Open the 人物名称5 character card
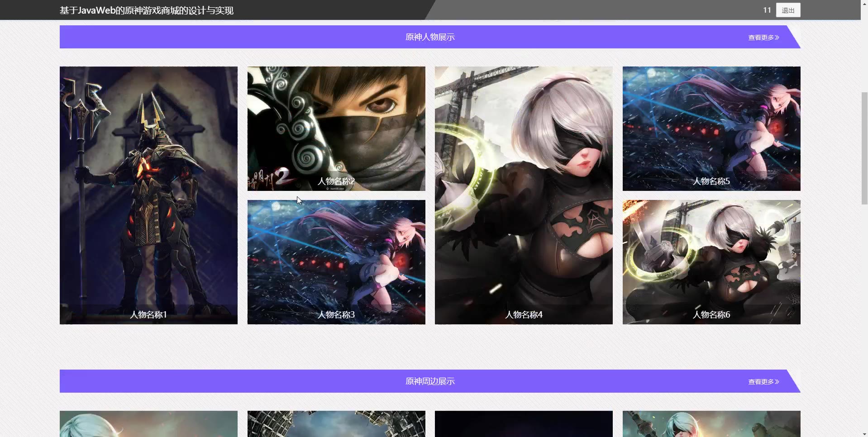The height and width of the screenshot is (437, 868). (x=711, y=128)
